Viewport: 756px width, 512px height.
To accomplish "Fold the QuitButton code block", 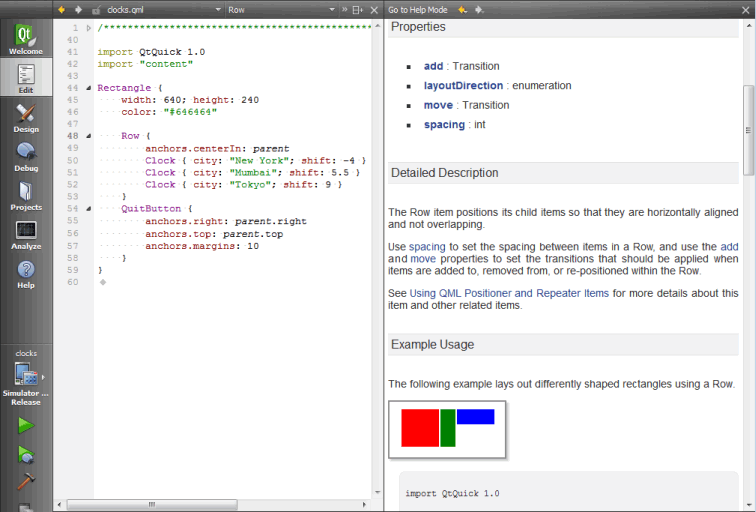I will click(x=89, y=208).
